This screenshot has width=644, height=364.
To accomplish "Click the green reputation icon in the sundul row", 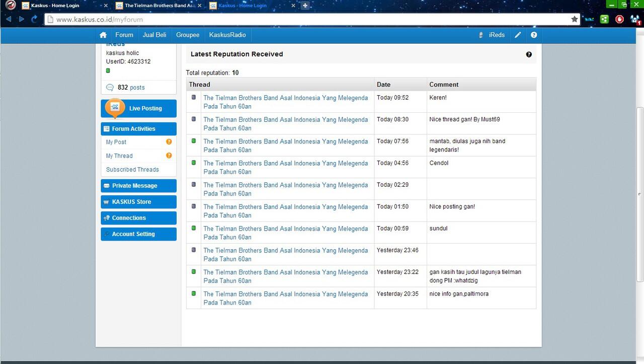I will coord(194,228).
